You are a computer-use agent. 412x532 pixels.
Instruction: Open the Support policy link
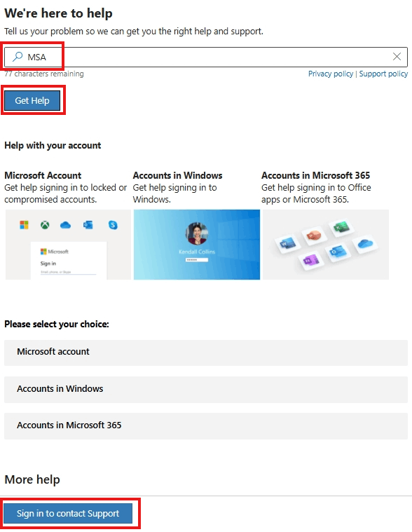click(x=383, y=74)
